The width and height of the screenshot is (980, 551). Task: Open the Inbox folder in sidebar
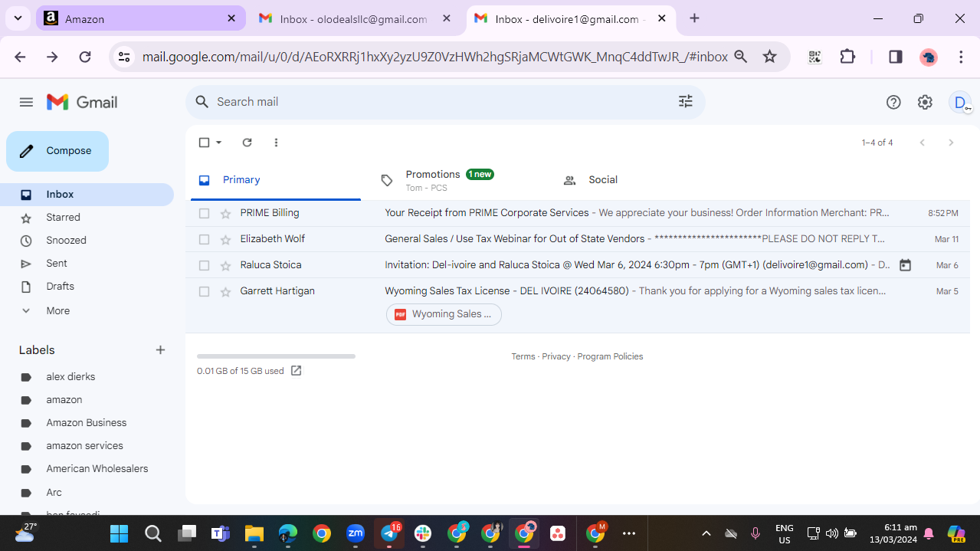87,195
